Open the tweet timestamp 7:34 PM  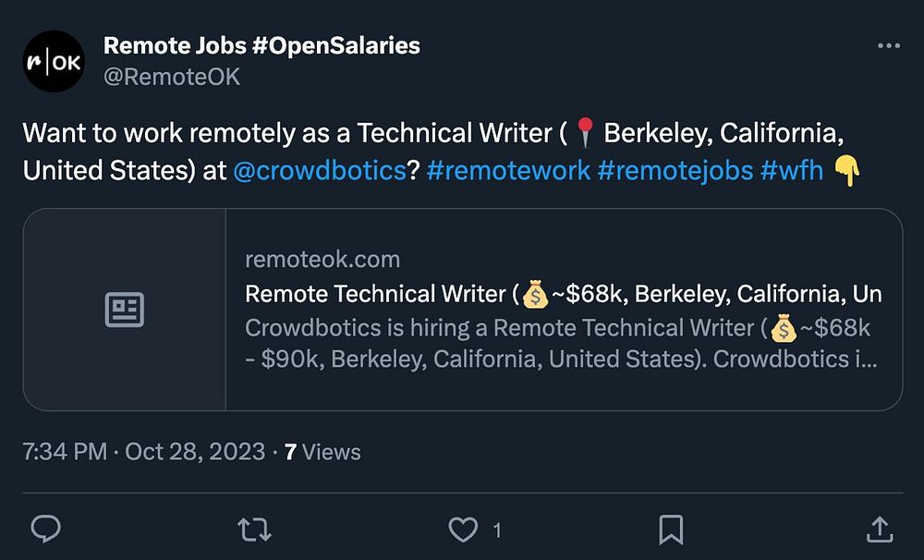65,452
